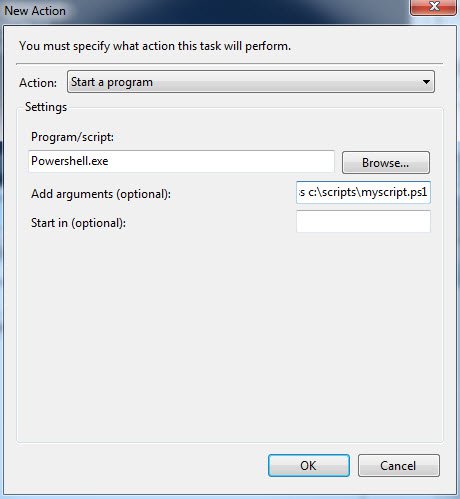Click the Action: label
This screenshot has height=499, width=460.
[38, 83]
